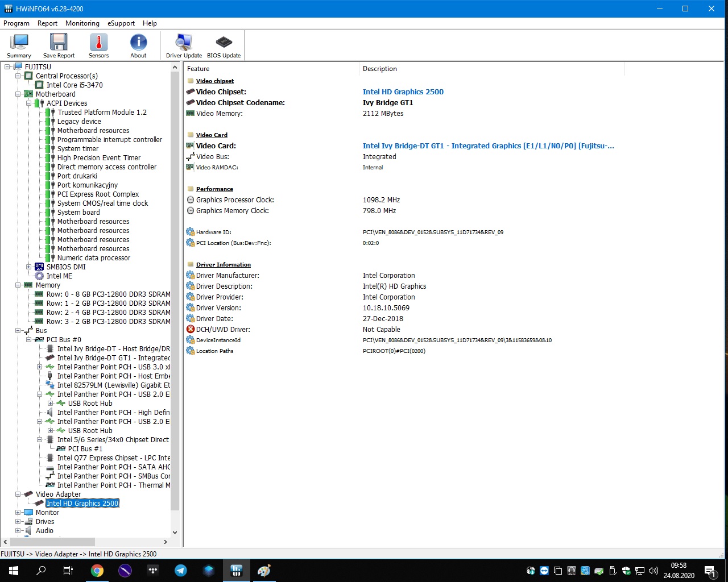
Task: Open the eSupport menu
Action: click(x=121, y=23)
